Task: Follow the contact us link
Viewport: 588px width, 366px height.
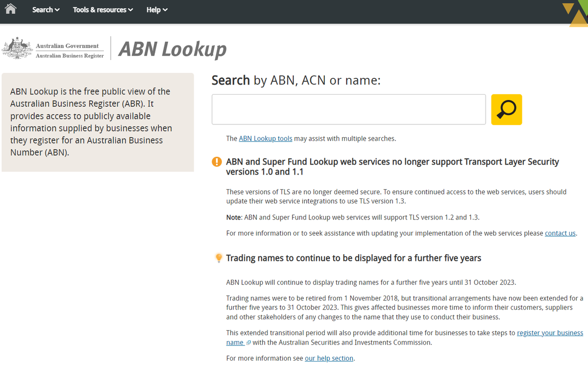Action: (x=560, y=233)
